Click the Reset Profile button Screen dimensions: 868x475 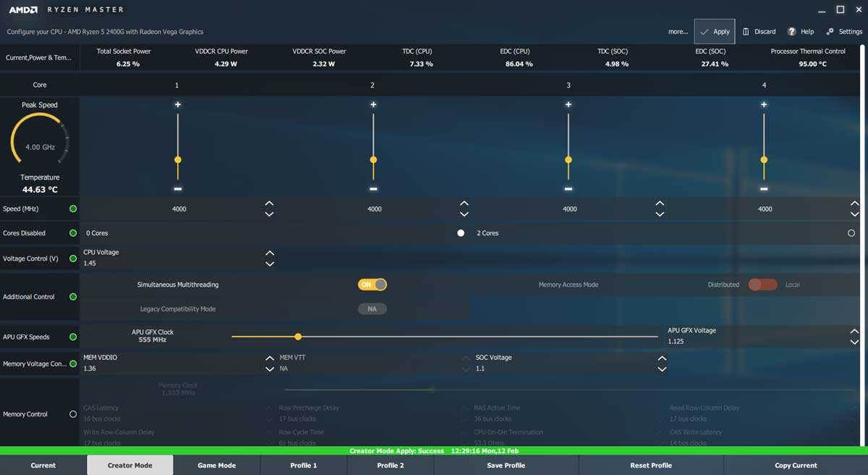coord(651,465)
